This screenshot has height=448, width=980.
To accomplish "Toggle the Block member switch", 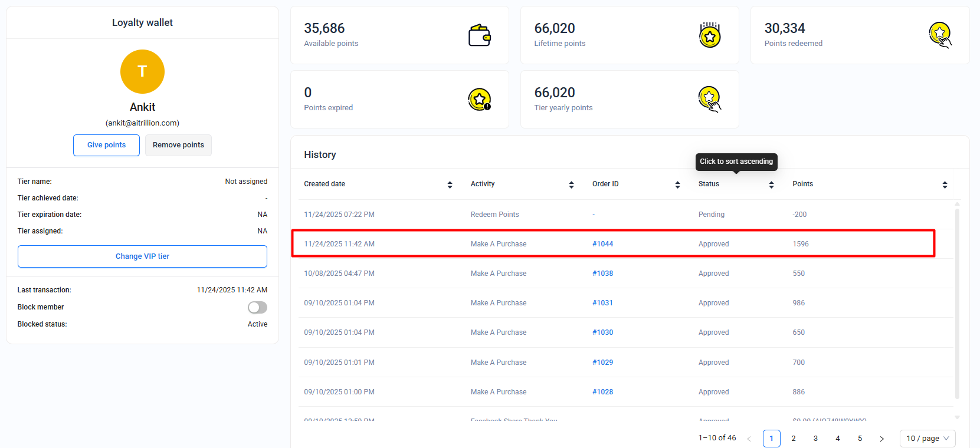I will (257, 307).
